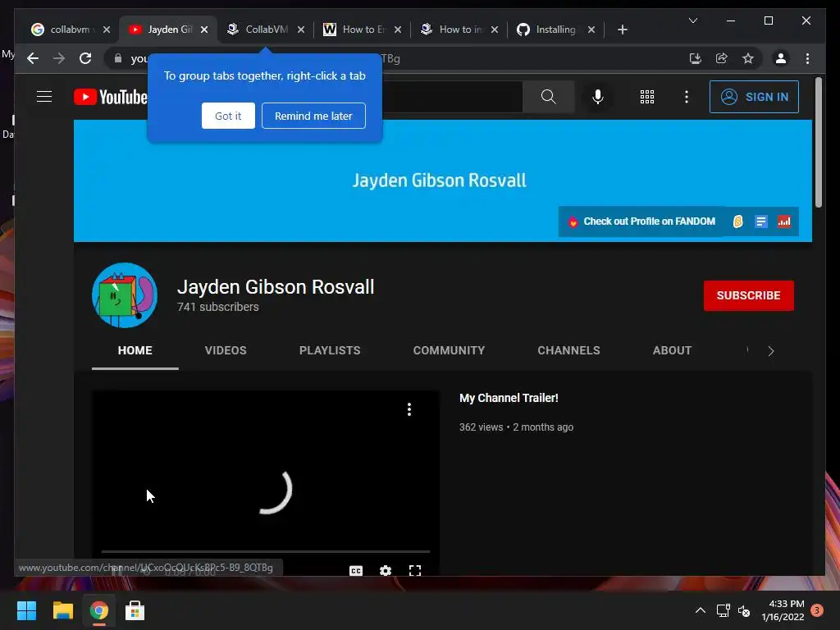
Task: Open File Explorer from the taskbar
Action: click(x=62, y=610)
